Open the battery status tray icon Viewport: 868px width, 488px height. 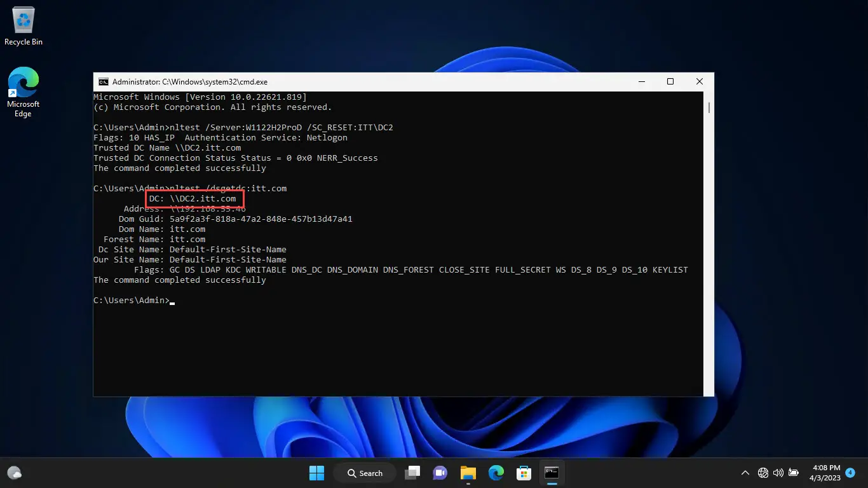(x=793, y=473)
